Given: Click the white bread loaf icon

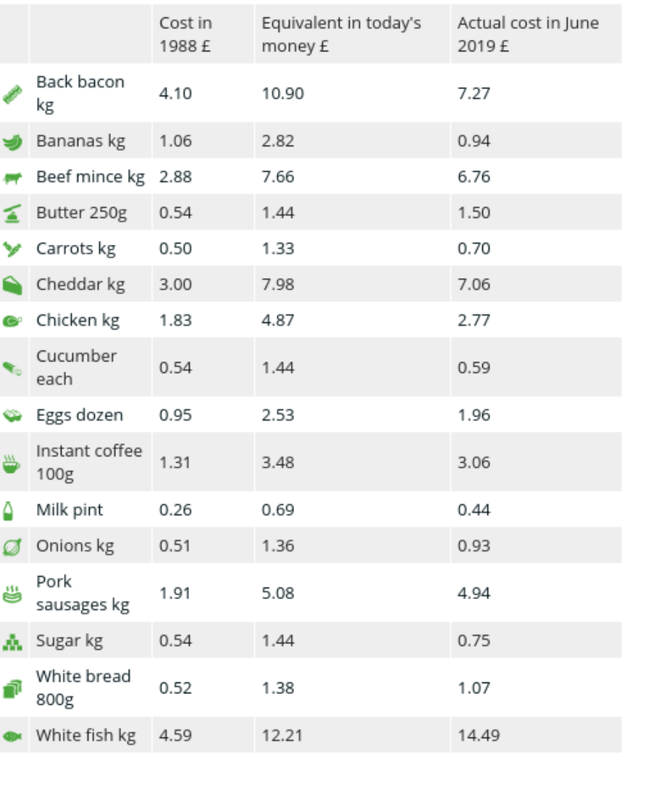Looking at the screenshot, I should 12,688.
